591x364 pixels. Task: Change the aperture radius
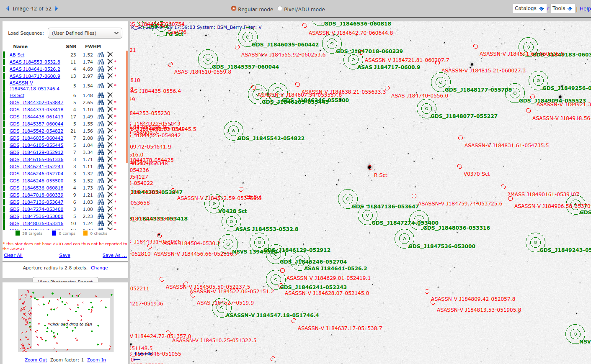click(x=99, y=268)
